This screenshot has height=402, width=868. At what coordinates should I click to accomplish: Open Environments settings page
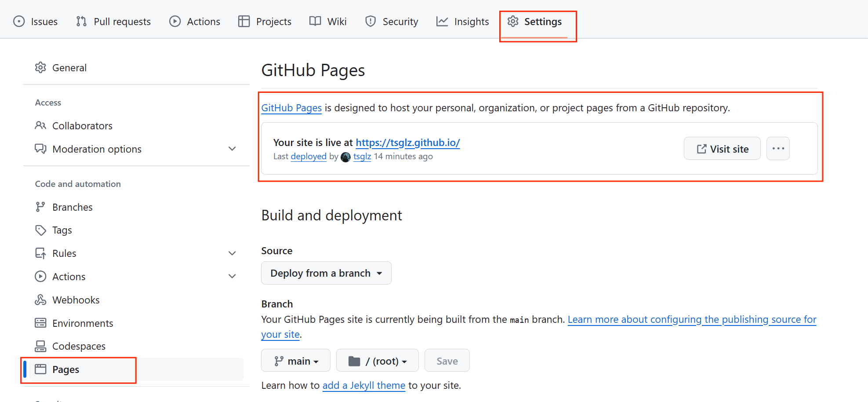pos(83,323)
